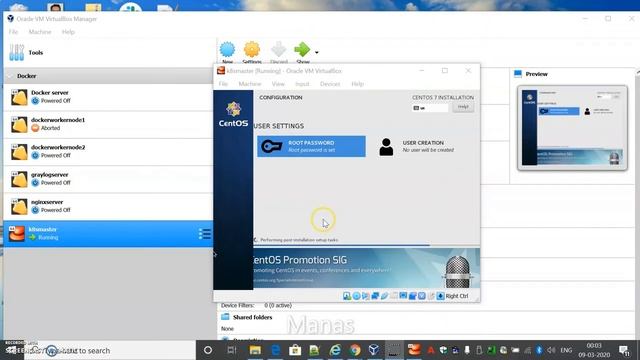Image resolution: width=640 pixels, height=360 pixels.
Task: Click the Right Ctrl host key indicator
Action: (457, 296)
